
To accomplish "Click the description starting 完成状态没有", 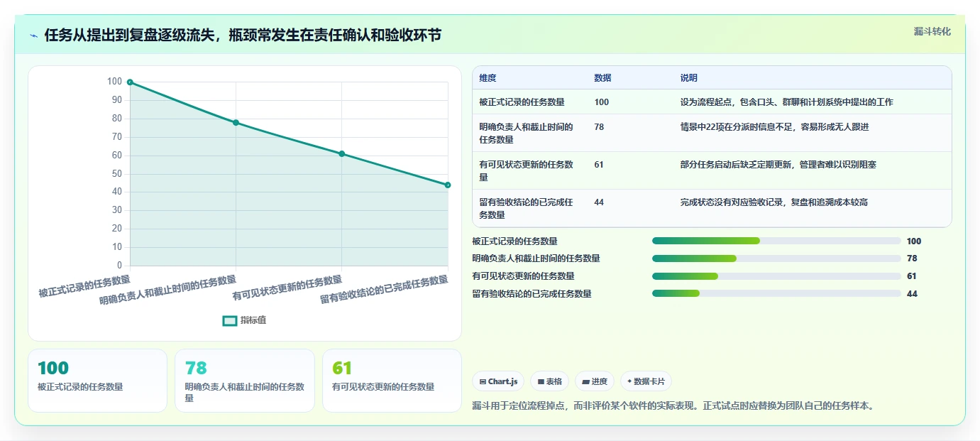I will 773,202.
